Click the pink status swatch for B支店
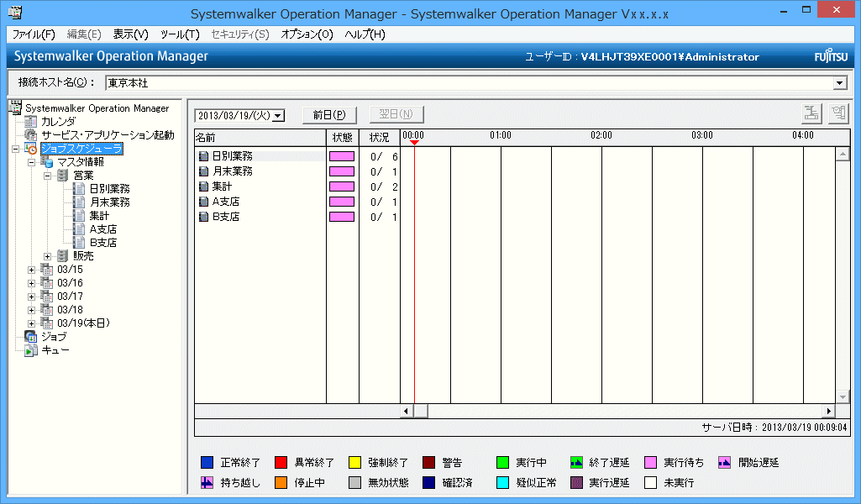The height and width of the screenshot is (504, 861). [x=342, y=217]
